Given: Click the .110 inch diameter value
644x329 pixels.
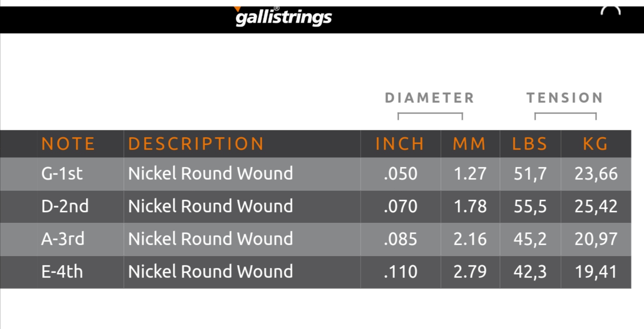Looking at the screenshot, I should [x=401, y=272].
